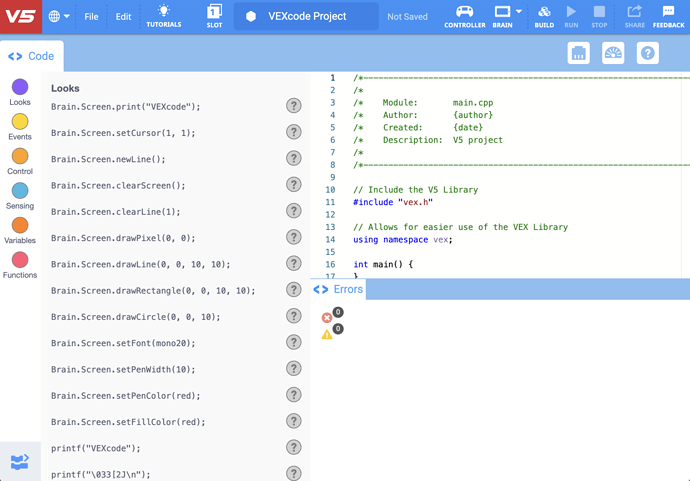Open Tutorials lightbulb icon
Viewport: 690px width, 481px height.
click(164, 16)
